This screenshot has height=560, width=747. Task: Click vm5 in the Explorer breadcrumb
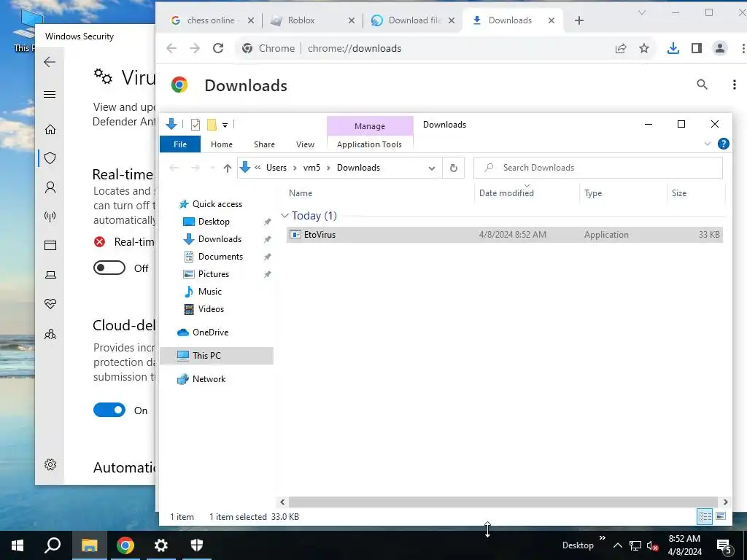tap(311, 168)
